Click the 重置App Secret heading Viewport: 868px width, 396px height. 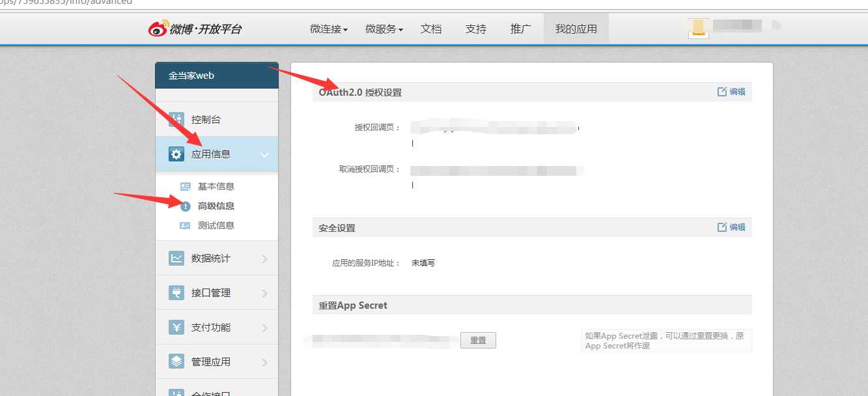[x=353, y=305]
